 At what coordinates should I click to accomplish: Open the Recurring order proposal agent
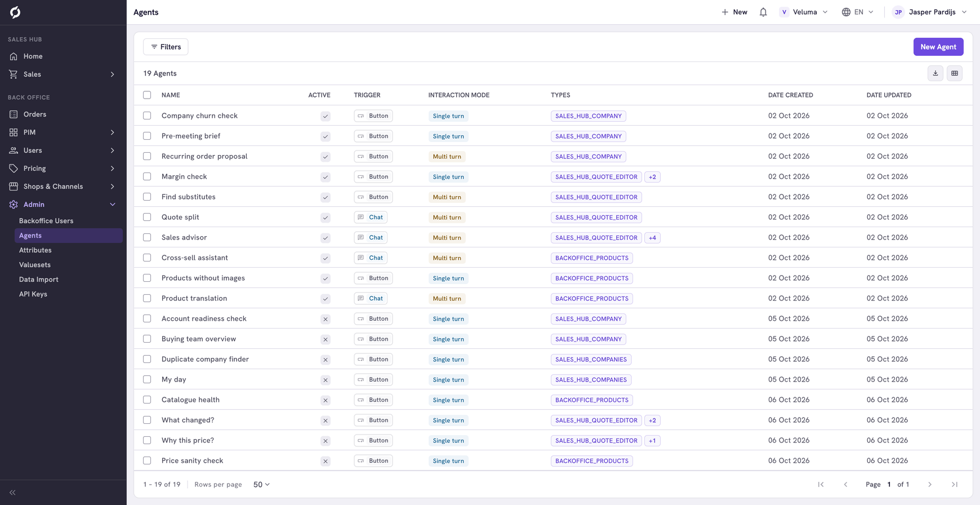204,156
